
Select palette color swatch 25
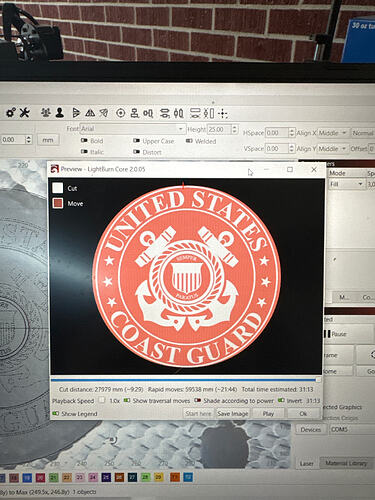coord(106,478)
